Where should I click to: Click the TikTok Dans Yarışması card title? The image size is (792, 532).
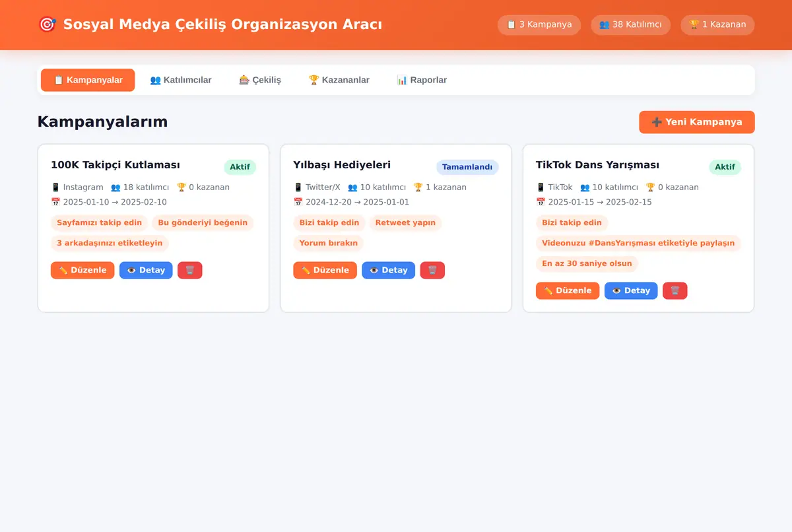[597, 165]
